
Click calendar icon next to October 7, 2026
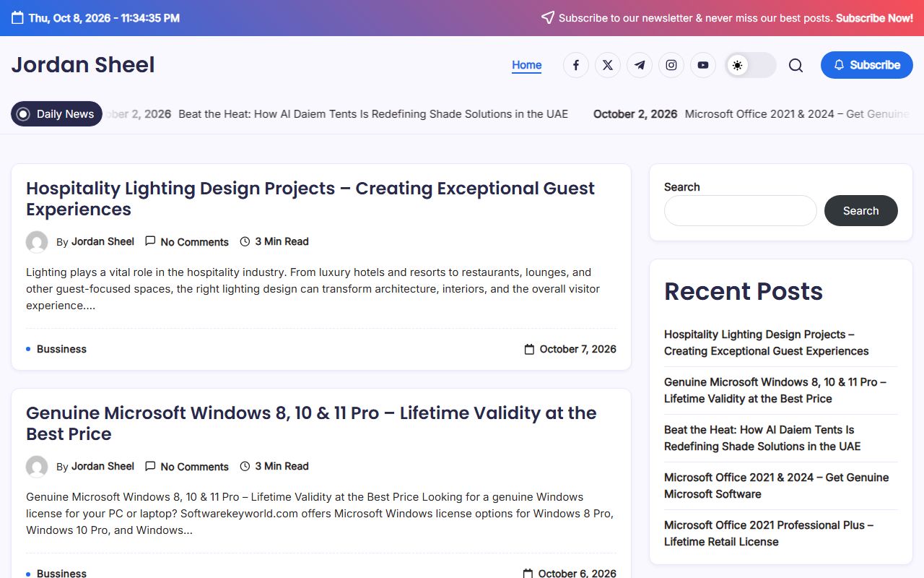click(529, 349)
